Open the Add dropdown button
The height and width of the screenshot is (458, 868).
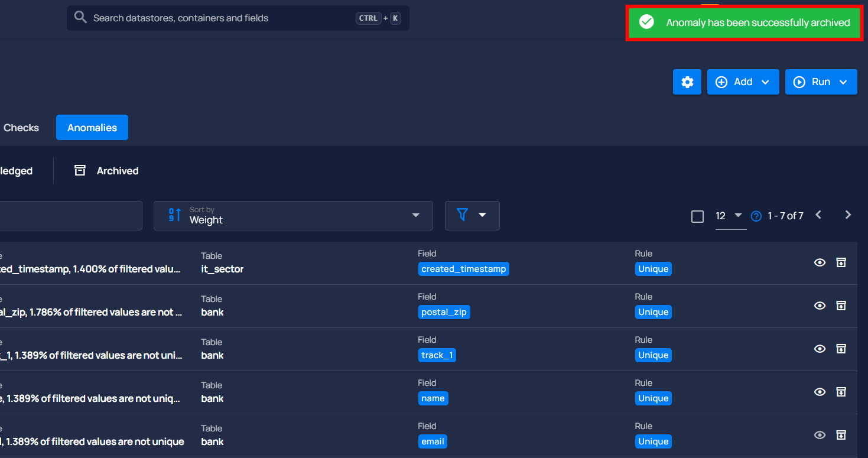pyautogui.click(x=743, y=82)
